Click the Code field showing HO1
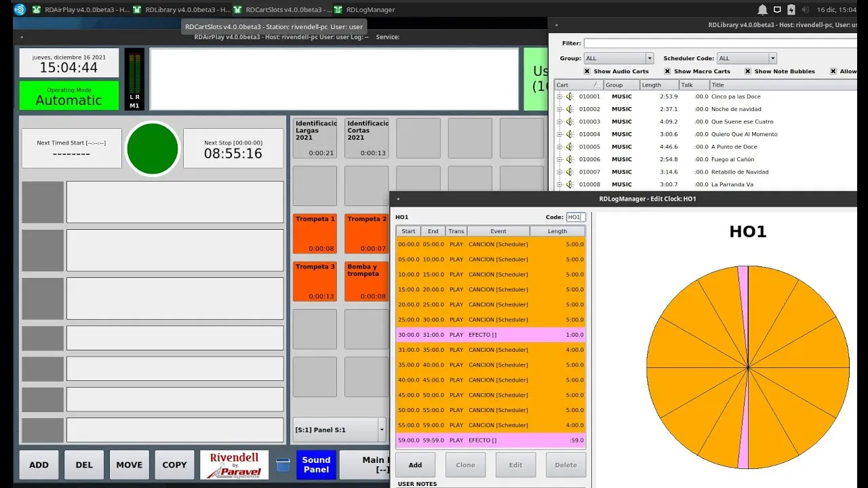 [575, 218]
